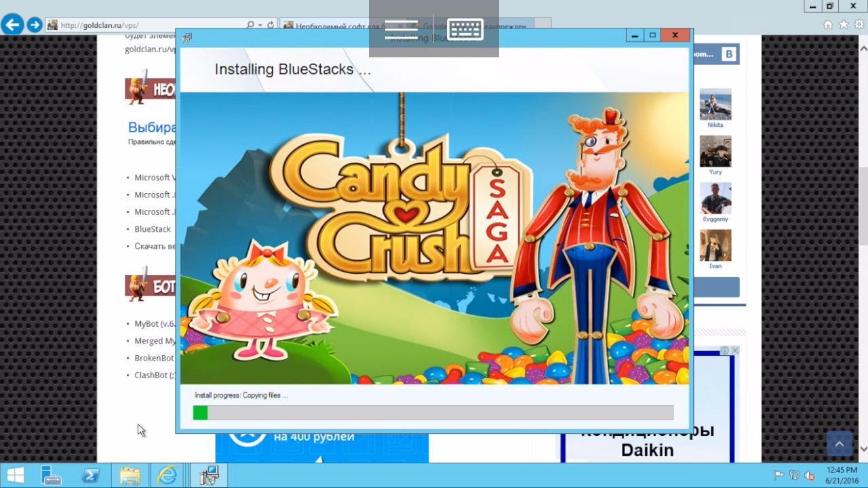Open the BlueStack list link on the webpage

click(153, 229)
